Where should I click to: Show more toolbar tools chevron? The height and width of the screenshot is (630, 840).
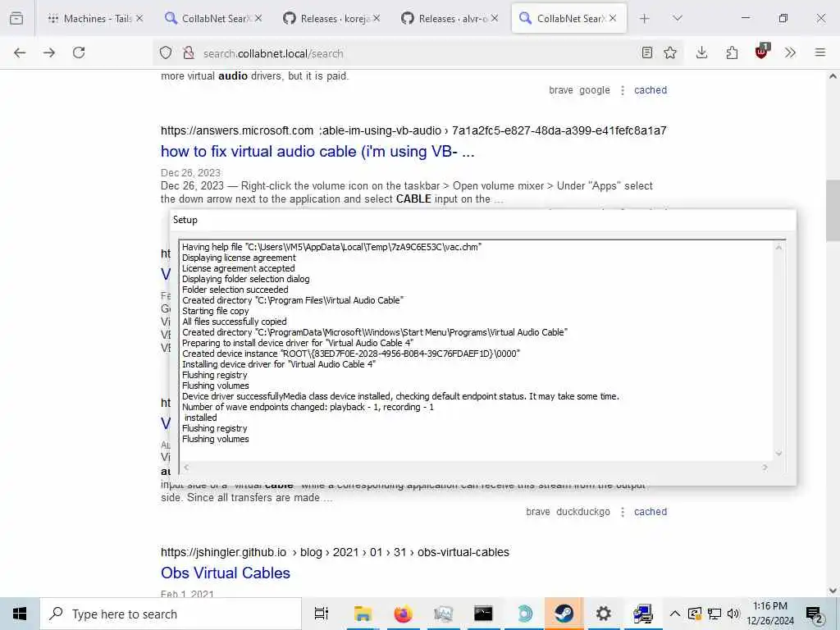tap(790, 52)
